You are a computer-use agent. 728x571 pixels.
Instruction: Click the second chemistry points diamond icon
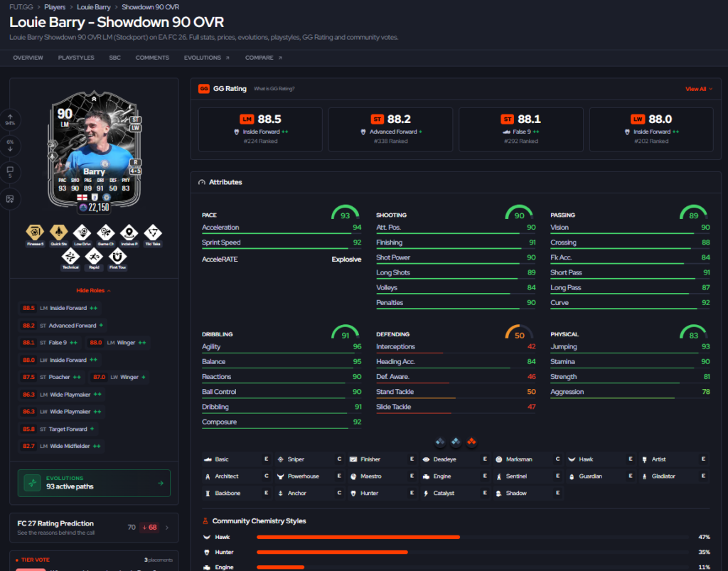[456, 442]
